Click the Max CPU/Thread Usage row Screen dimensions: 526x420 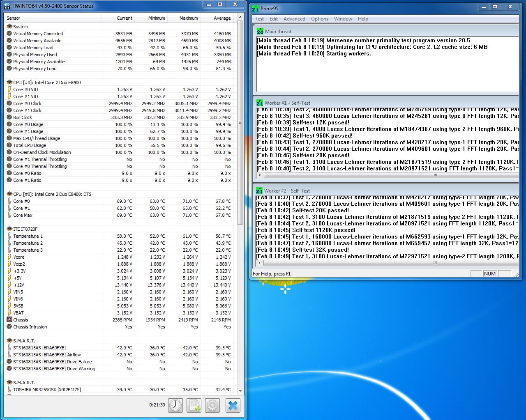point(119,138)
